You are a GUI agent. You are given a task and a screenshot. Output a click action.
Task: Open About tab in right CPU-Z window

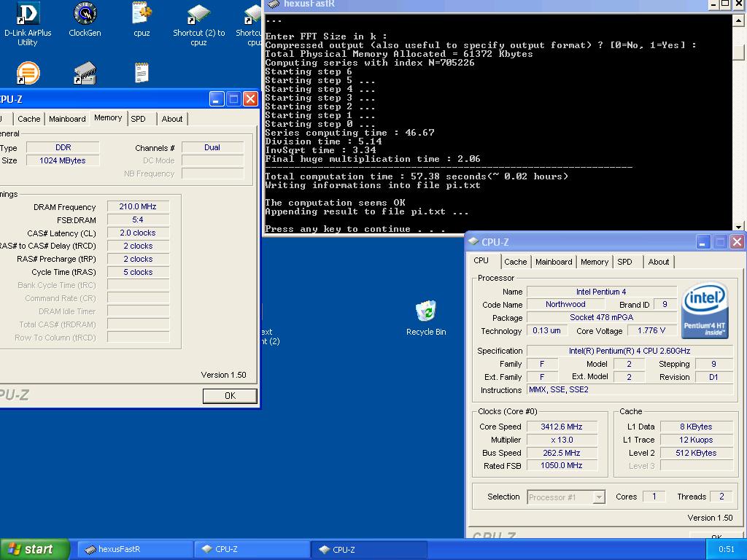(x=659, y=262)
